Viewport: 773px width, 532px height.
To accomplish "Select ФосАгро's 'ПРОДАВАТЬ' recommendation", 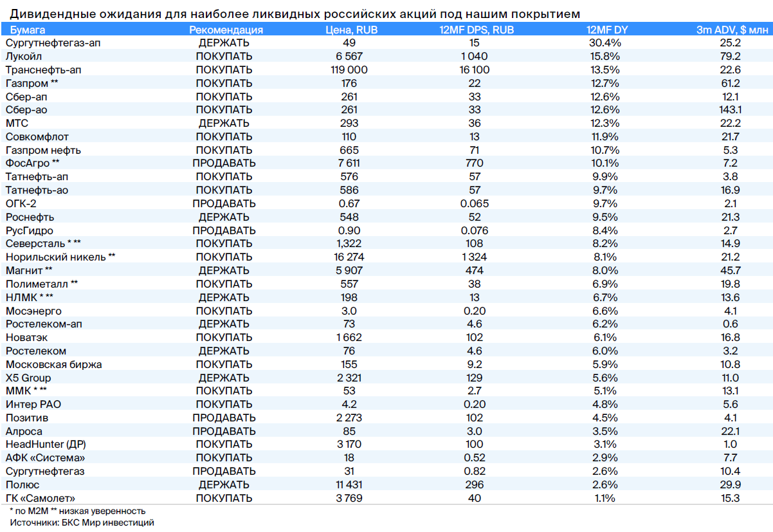I will tap(224, 163).
